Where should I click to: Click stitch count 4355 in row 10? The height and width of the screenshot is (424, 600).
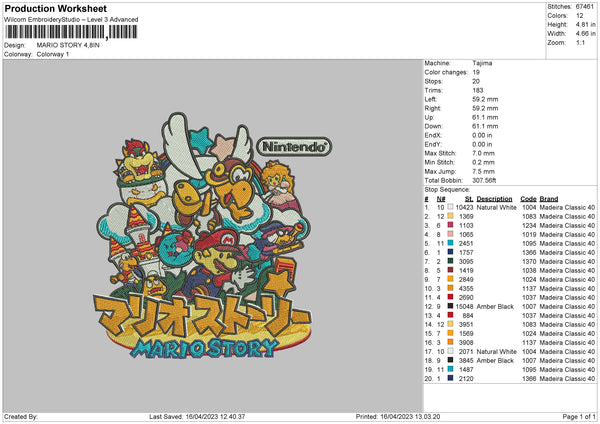pyautogui.click(x=466, y=289)
